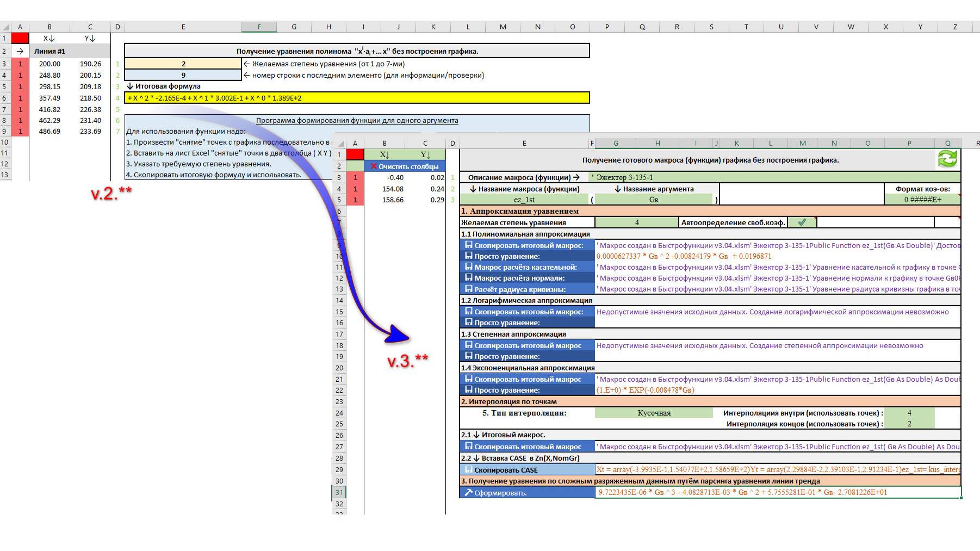Click 'Расчёт радиуса кривизны' button
Screen dimensions: 980x551
[x=528, y=289]
